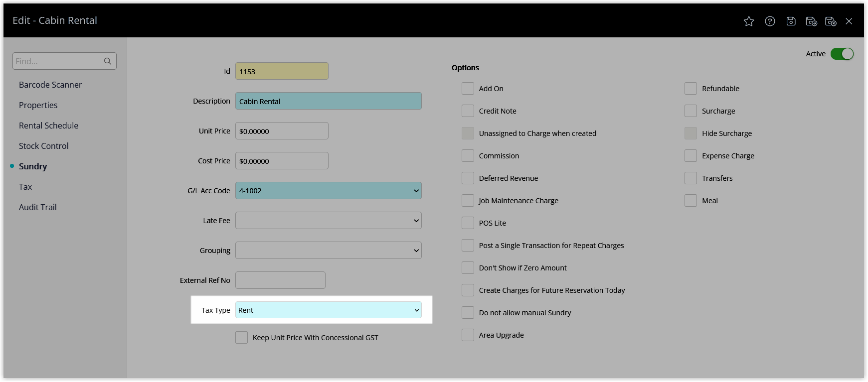Check the Expense Charge option
This screenshot has width=868, height=382.
[691, 156]
